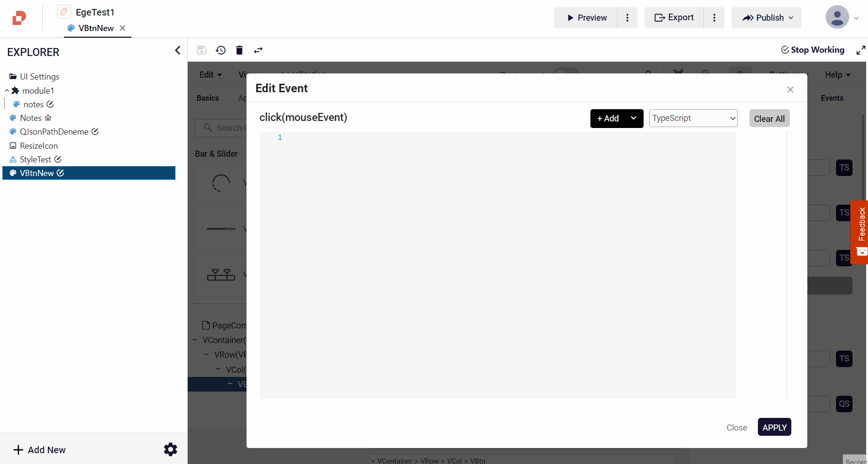Image resolution: width=868 pixels, height=464 pixels.
Task: Open the explorer settings gear
Action: tap(170, 449)
